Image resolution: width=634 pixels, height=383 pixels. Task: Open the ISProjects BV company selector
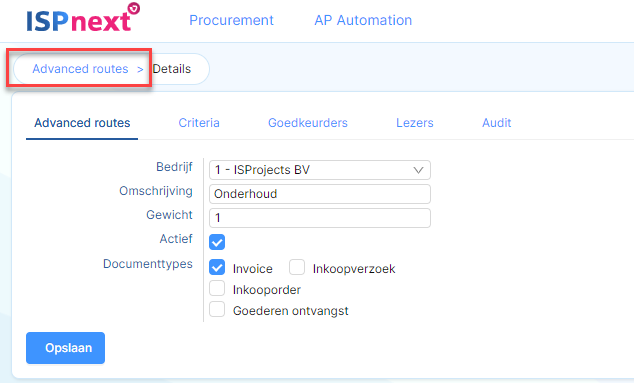(x=320, y=170)
